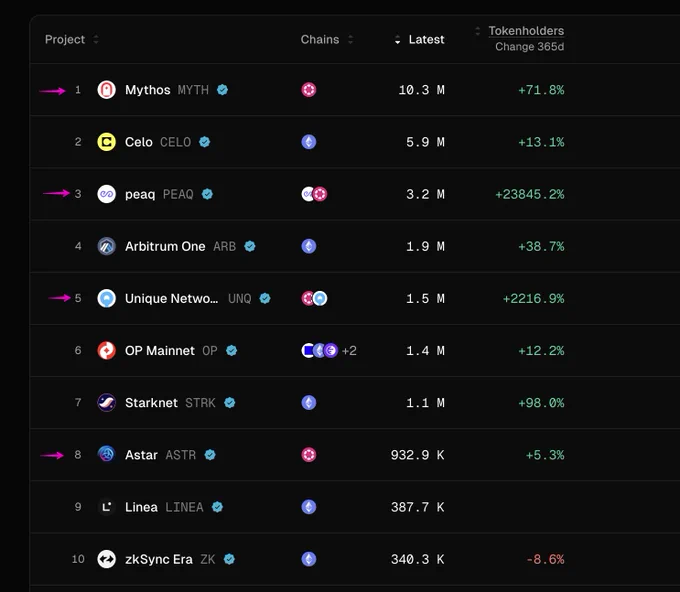Click the Arbitrum One logo icon
This screenshot has width=680, height=592.
point(106,246)
